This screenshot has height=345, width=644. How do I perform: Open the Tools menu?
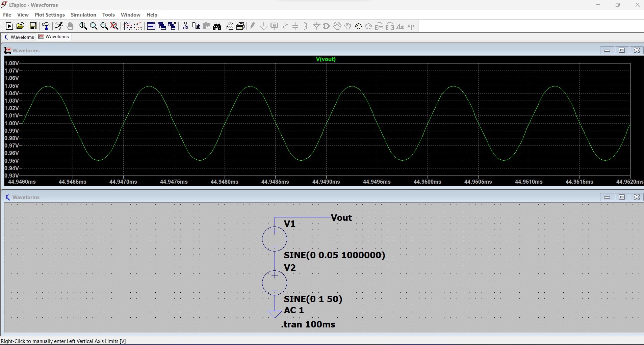pos(108,15)
